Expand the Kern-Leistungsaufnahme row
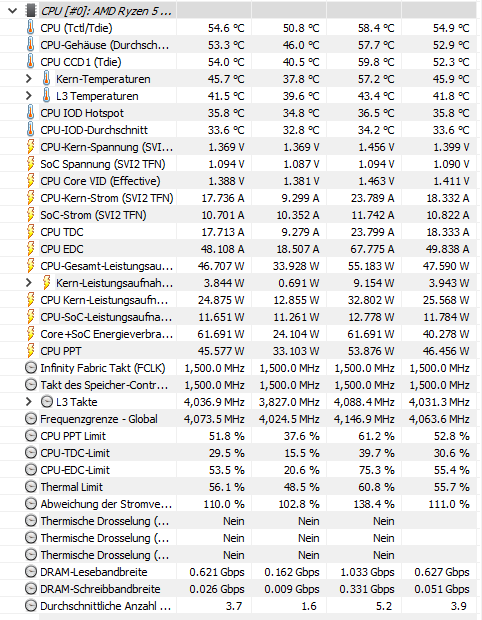 tap(28, 283)
